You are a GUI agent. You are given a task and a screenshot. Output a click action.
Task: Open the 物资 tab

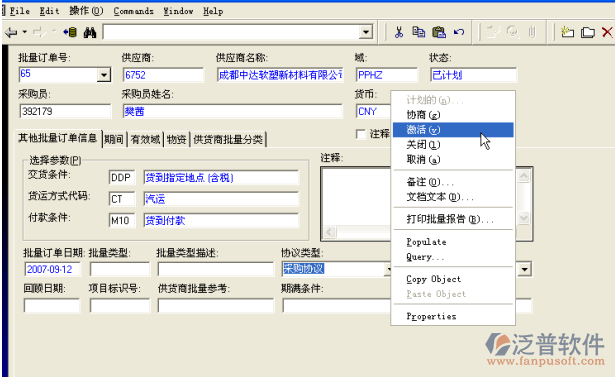tap(176, 139)
